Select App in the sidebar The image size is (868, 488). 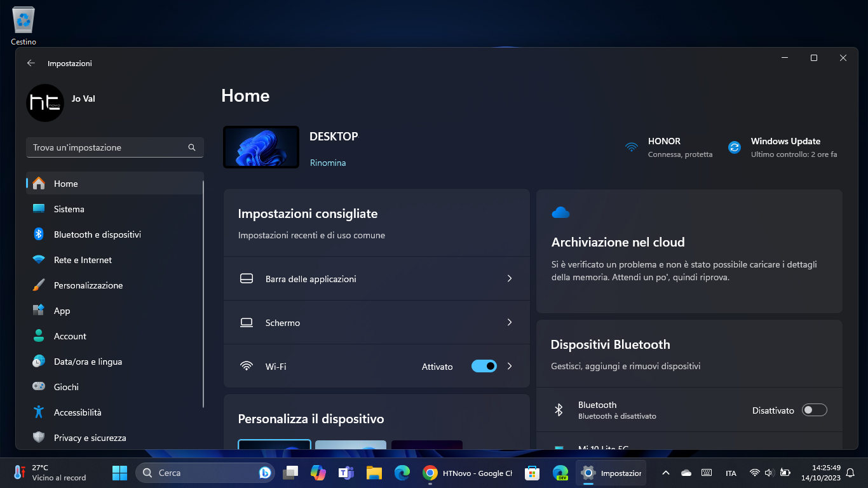tap(114, 311)
